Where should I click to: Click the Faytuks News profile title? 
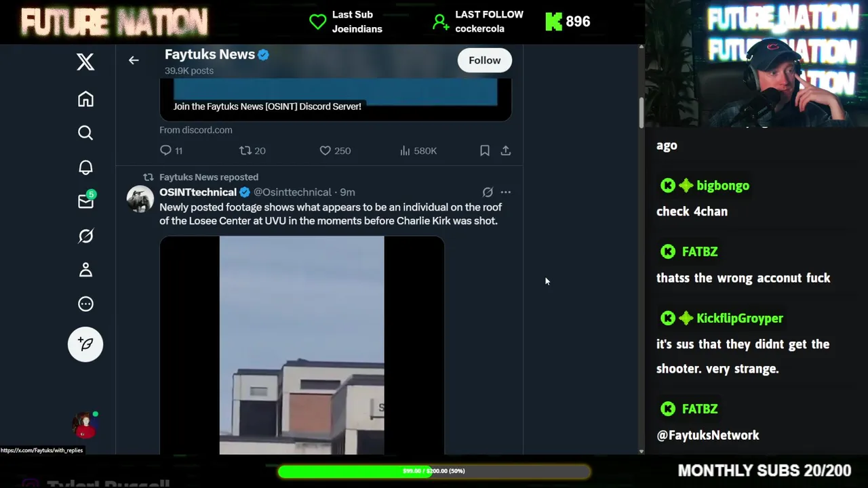pos(210,54)
